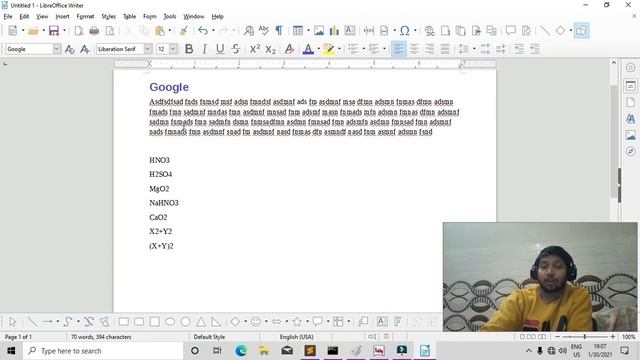640x360 pixels.
Task: Click the Insert Chart icon
Action: pos(334,31)
